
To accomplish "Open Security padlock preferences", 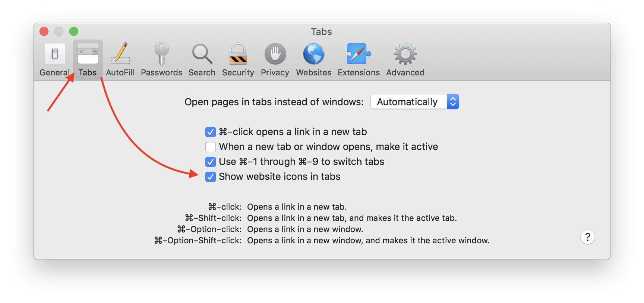I will 238,54.
